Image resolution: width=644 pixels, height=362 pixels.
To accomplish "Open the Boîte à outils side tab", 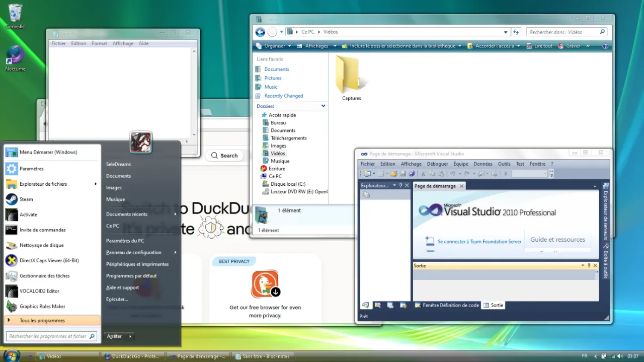I will pos(606,261).
